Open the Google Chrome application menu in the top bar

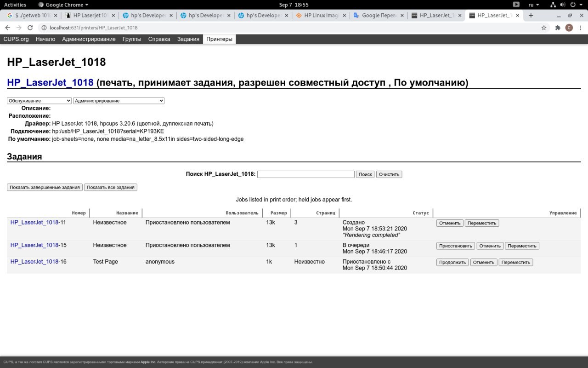point(64,5)
